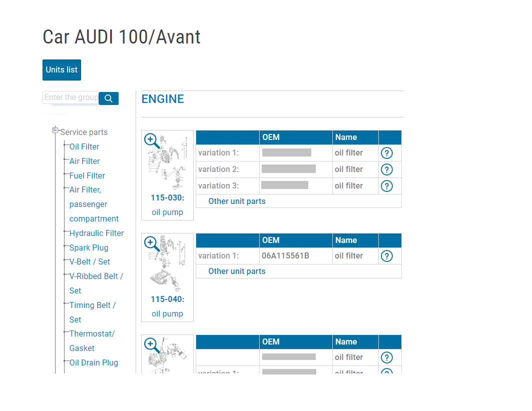Click the Clear search link
532x411 pixels.
(55, 113)
